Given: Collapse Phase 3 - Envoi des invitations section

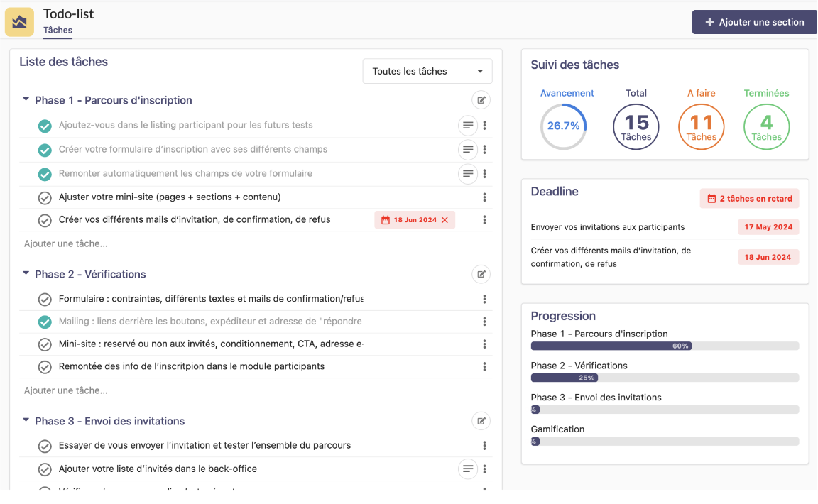Looking at the screenshot, I should click(26, 421).
